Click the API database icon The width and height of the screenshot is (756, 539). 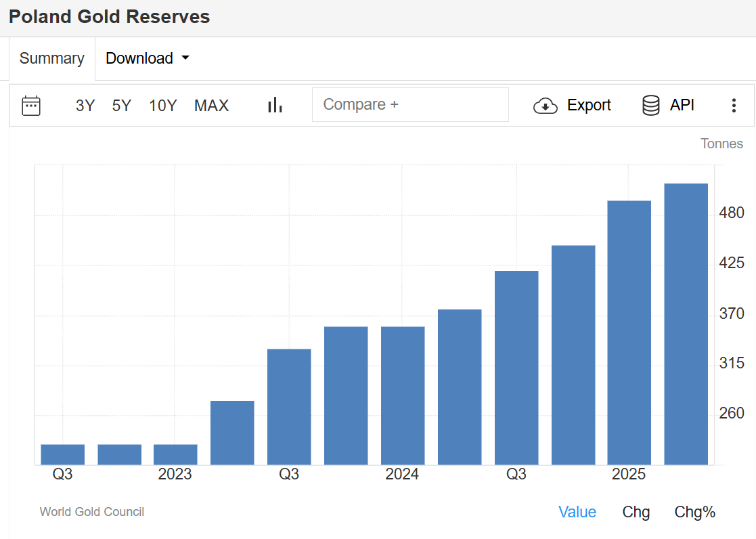(650, 106)
